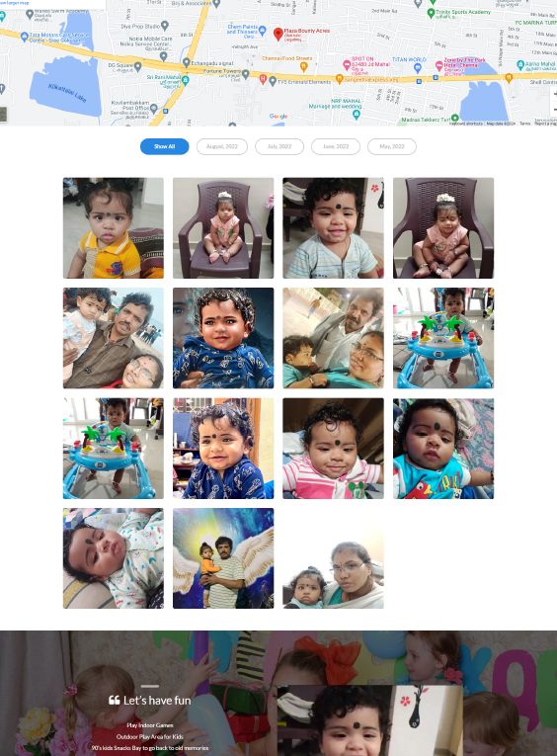Viewport: 557px width, 756px height.
Task: Click the TVS Emerald Elements marker
Action: click(273, 81)
